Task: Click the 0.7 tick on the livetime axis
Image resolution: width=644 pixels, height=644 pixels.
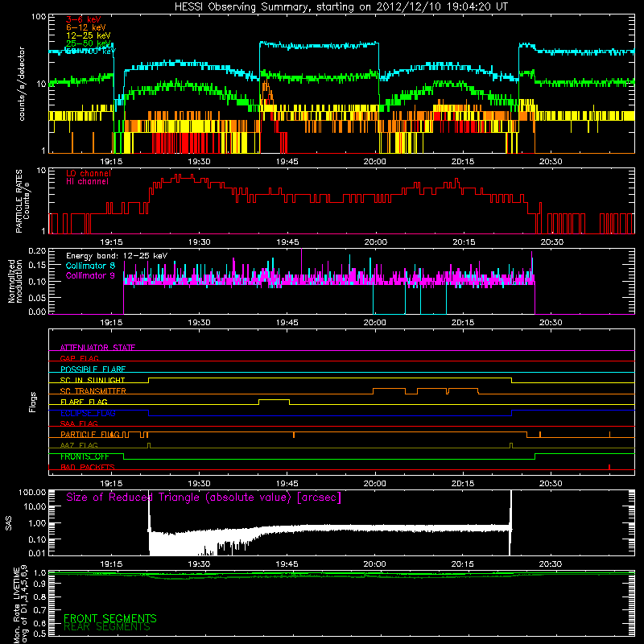Action: [x=39, y=610]
